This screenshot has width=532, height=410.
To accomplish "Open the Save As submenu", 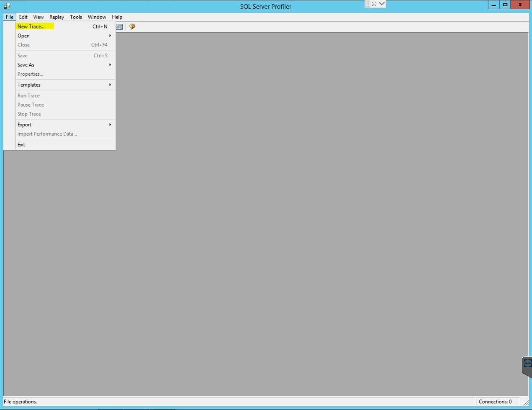I will (65, 65).
